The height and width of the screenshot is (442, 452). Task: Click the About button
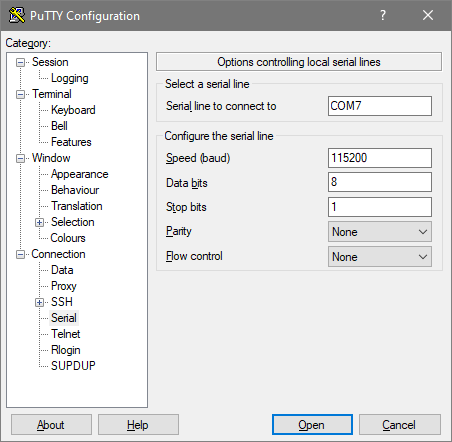coord(51,425)
